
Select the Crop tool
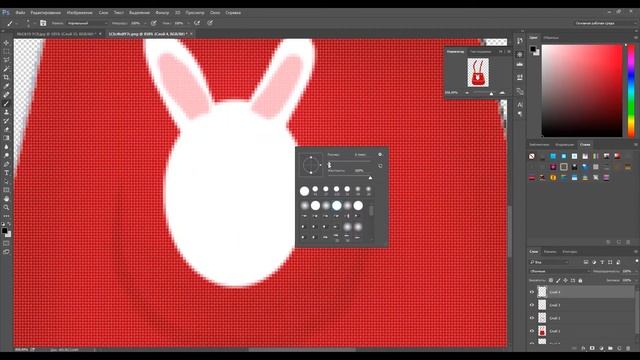click(x=6, y=77)
